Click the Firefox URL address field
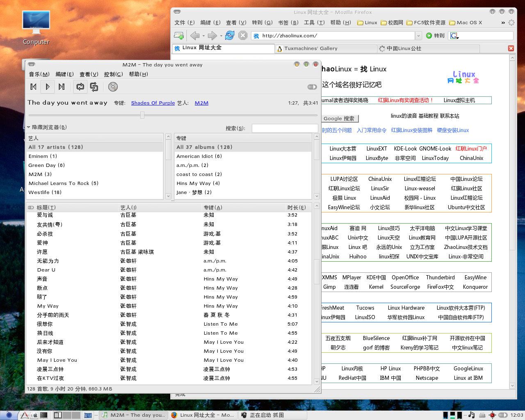525x420 pixels. 333,36
